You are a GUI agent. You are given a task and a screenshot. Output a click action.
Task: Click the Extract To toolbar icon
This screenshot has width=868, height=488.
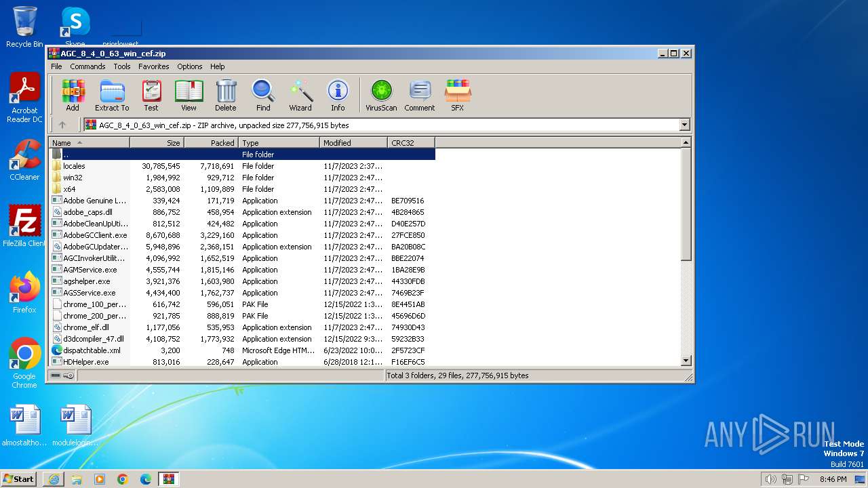coord(112,95)
